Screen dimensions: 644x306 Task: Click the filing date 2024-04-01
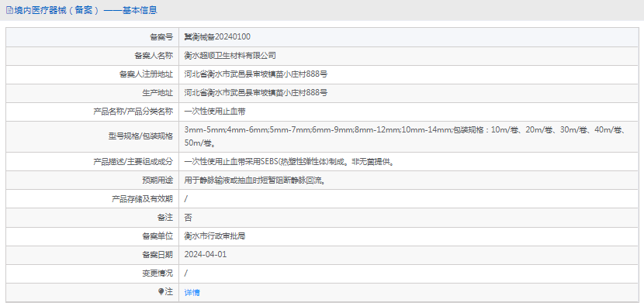206,255
